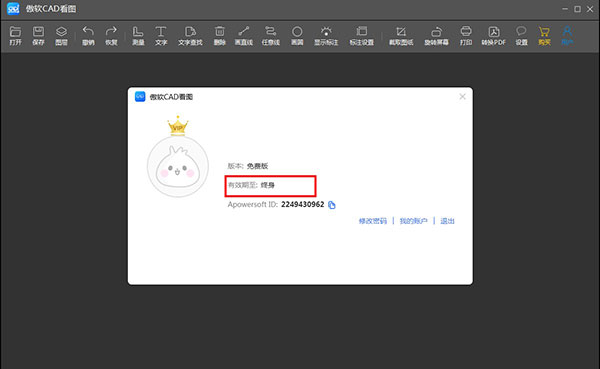Open the 购买 shopping cart
The image size is (600, 369).
[x=544, y=36]
